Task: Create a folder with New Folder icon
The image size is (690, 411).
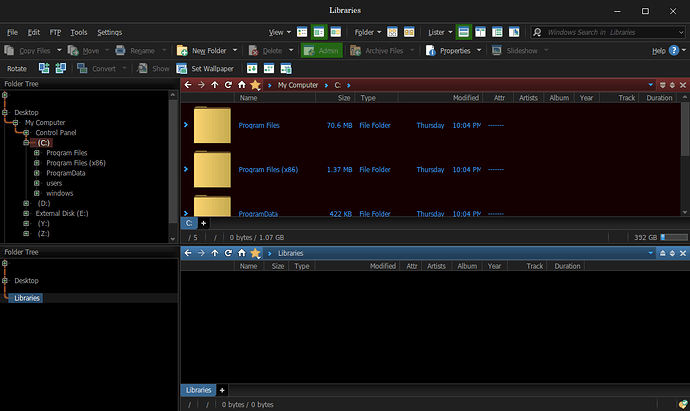Action: point(182,51)
